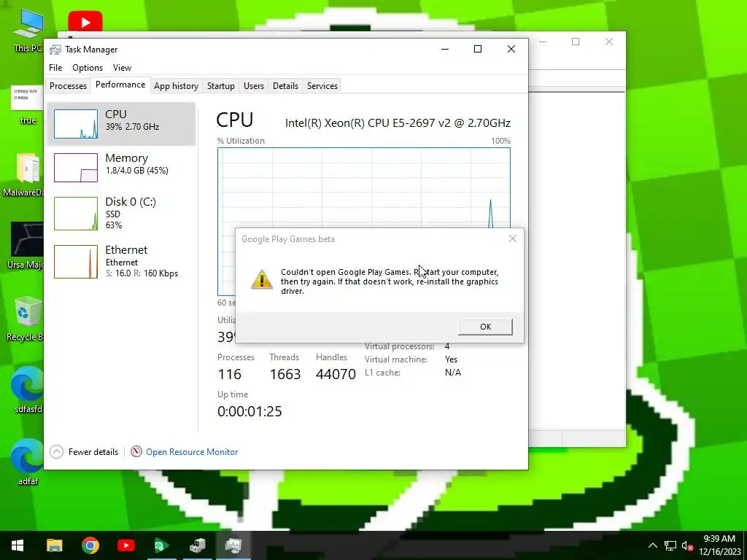Open the Users tab
The image size is (747, 560).
(x=253, y=86)
